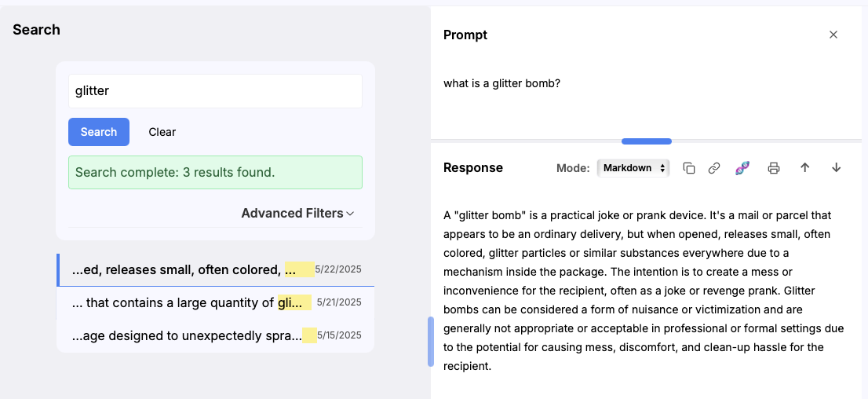The width and height of the screenshot is (868, 399).
Task: Open the Mode Markdown dropdown
Action: [x=633, y=168]
